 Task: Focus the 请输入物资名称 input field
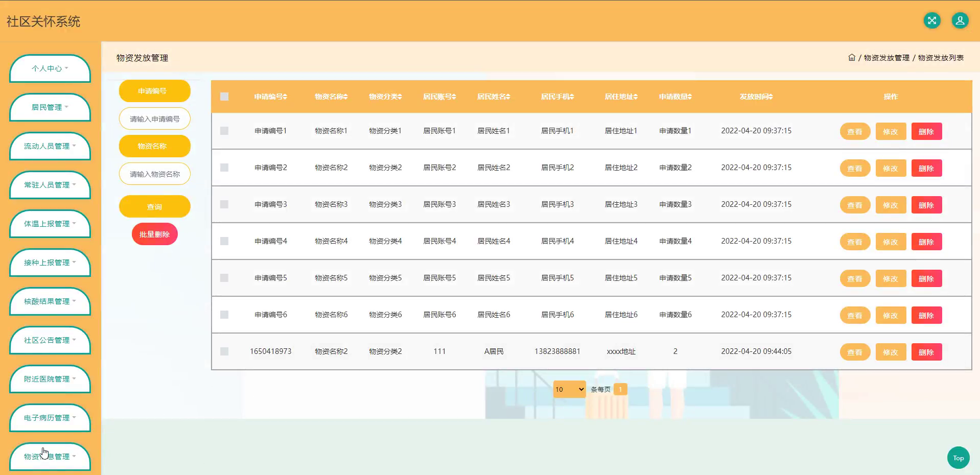(x=155, y=174)
